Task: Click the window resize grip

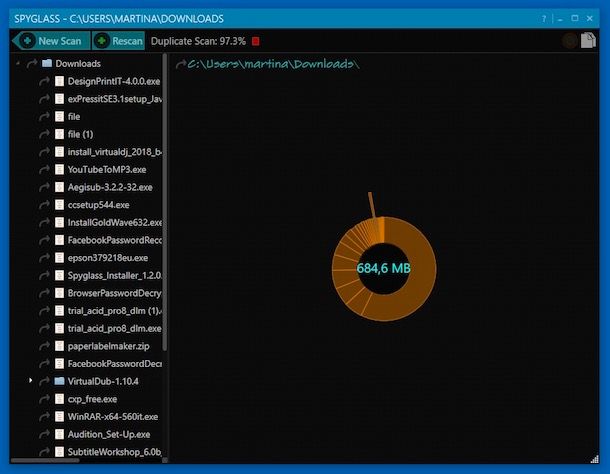Action: coord(594,459)
